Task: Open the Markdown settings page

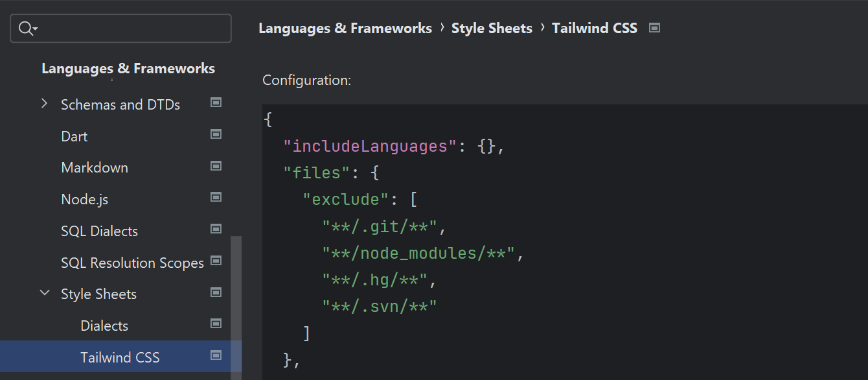Action: pos(95,167)
